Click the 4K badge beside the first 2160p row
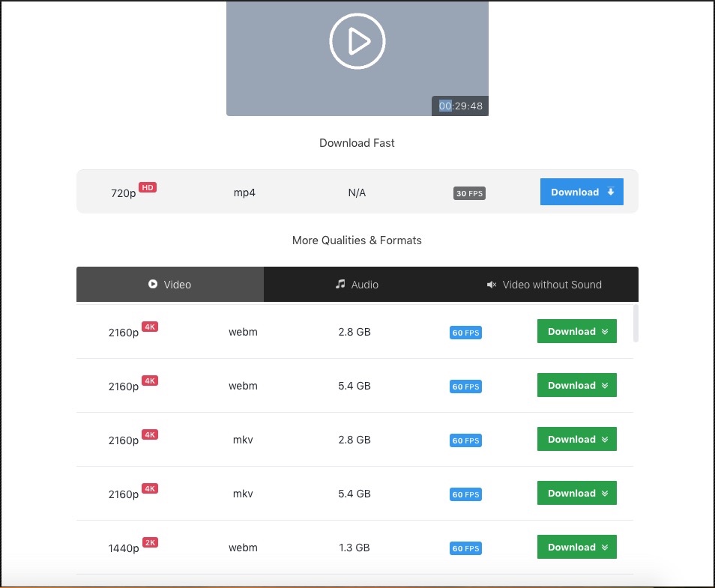Viewport: 715px width, 588px height. pyautogui.click(x=149, y=327)
